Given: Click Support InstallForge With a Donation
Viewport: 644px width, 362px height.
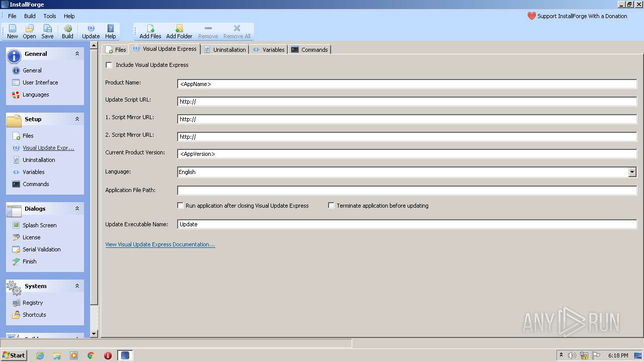Looking at the screenshot, I should click(x=582, y=16).
